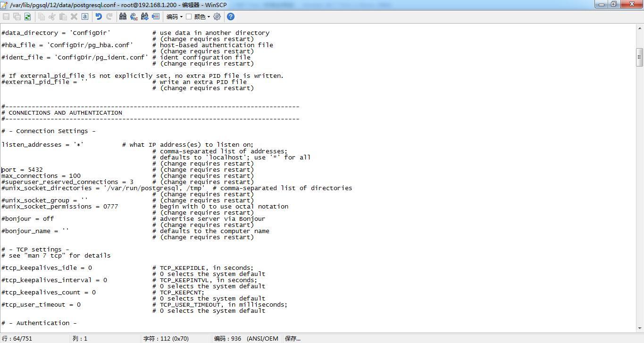
Task: Open the Help question mark
Action: 231,17
